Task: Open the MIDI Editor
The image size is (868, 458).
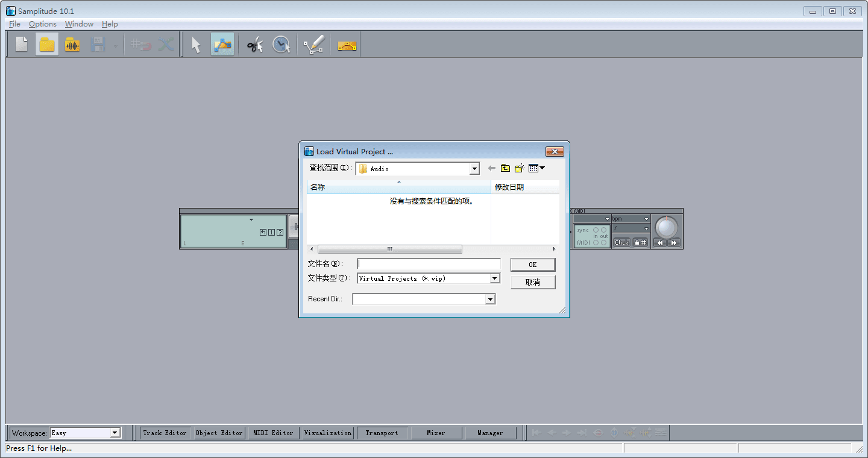Action: (x=273, y=433)
